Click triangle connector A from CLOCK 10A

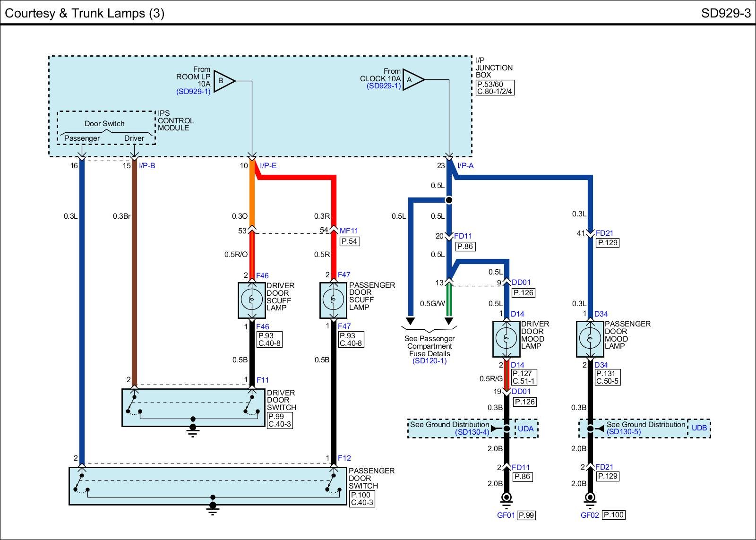coord(412,80)
